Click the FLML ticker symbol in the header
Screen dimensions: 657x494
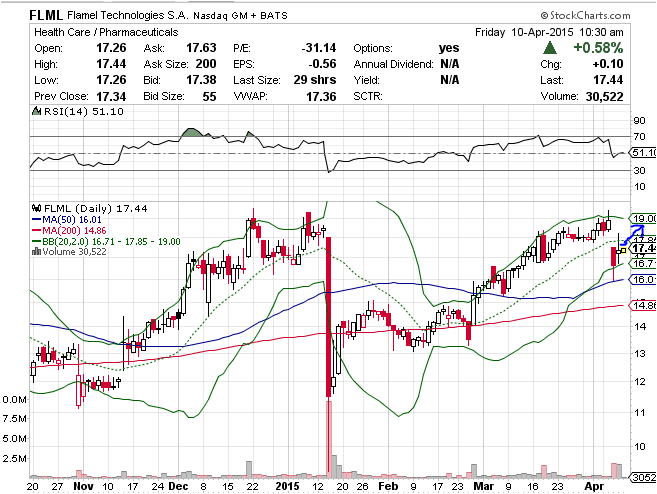click(x=46, y=15)
